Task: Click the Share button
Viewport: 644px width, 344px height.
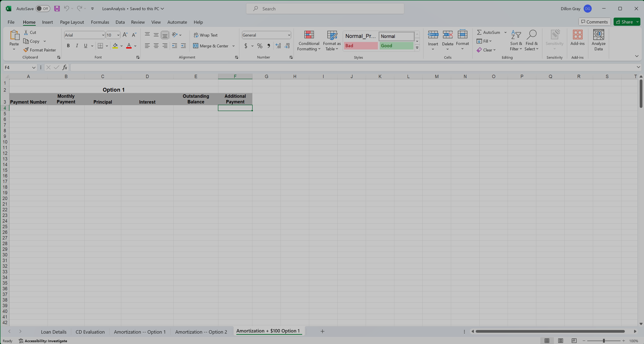Action: [624, 22]
